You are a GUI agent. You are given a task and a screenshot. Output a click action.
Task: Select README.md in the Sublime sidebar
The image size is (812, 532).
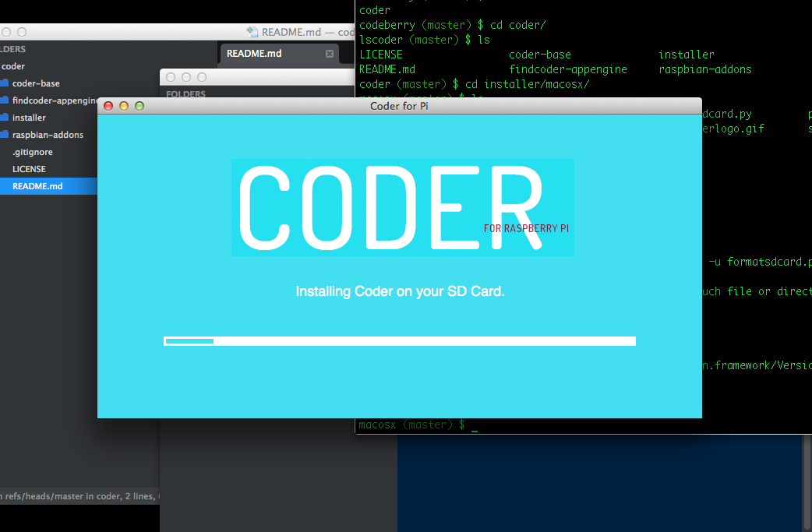(48, 186)
